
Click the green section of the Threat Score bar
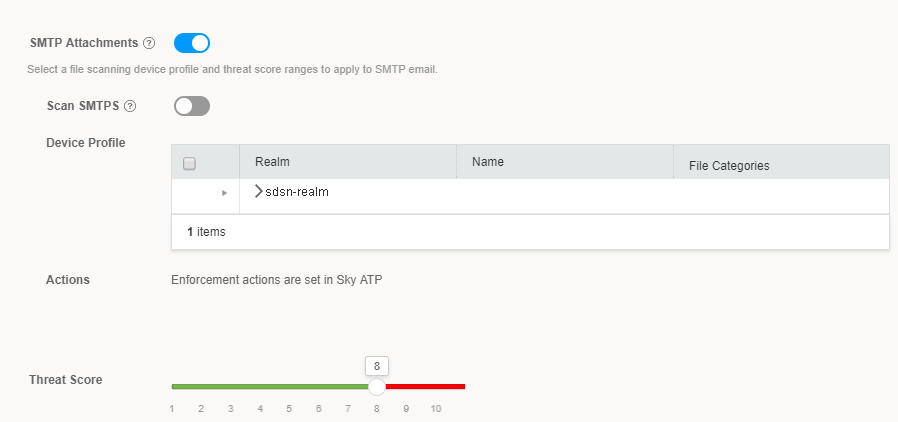point(270,386)
